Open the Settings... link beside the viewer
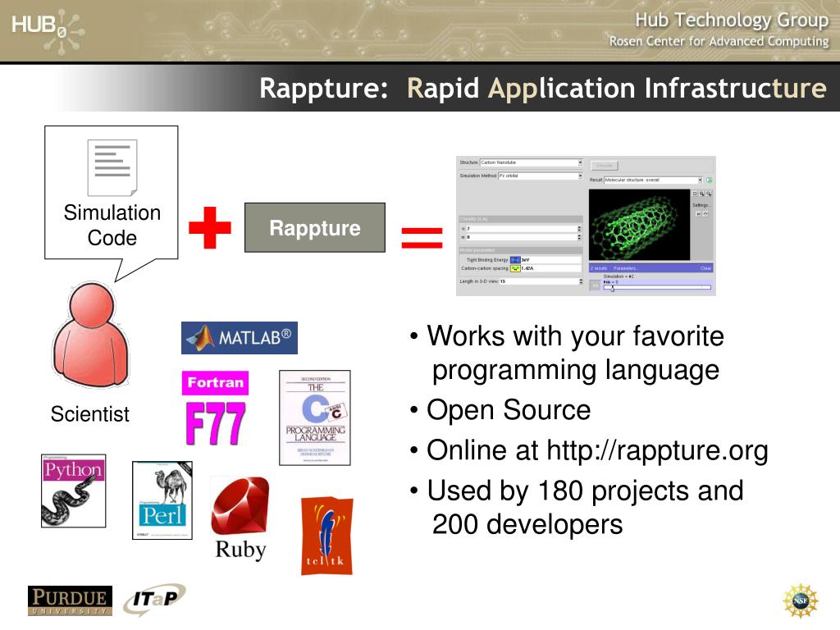This screenshot has width=840, height=630. pyautogui.click(x=701, y=205)
